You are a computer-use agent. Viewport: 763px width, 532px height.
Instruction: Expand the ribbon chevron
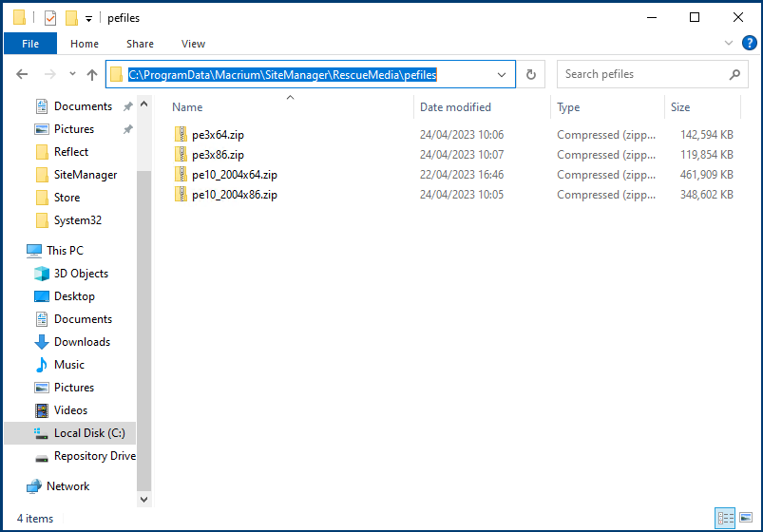click(x=729, y=43)
